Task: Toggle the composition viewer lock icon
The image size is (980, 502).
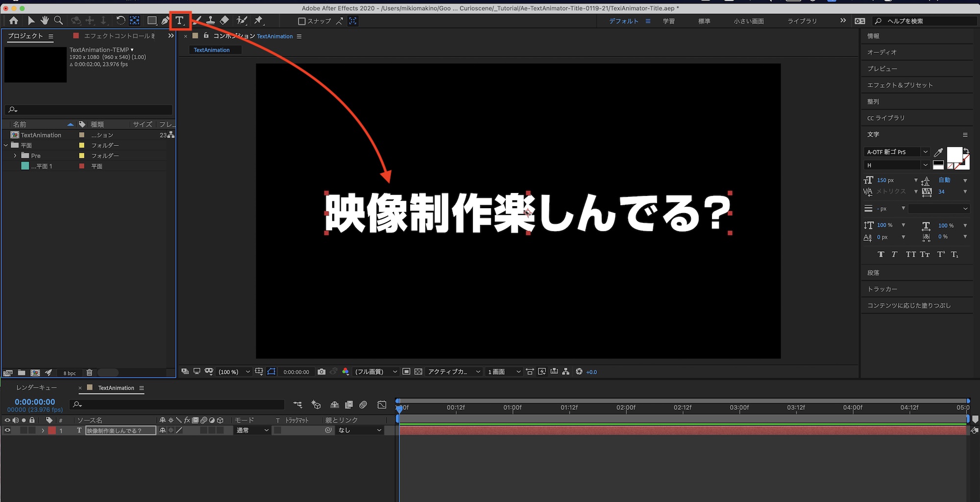Action: click(206, 36)
